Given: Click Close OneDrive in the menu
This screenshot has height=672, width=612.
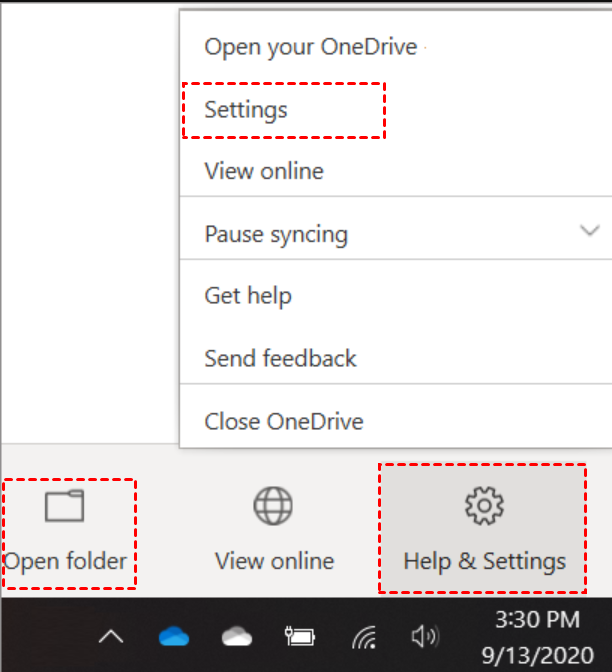Looking at the screenshot, I should 283,421.
